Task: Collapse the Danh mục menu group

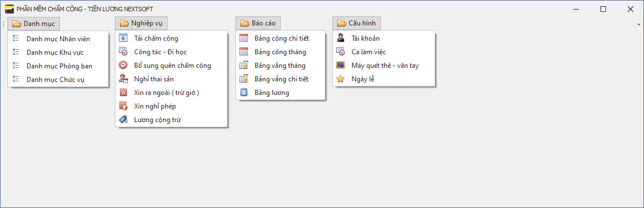Action: [x=34, y=23]
